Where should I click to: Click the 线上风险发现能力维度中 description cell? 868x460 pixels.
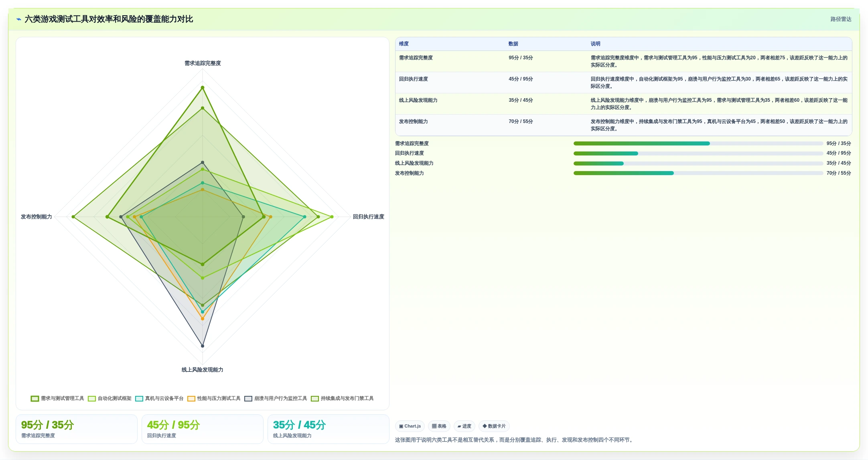[x=719, y=104]
